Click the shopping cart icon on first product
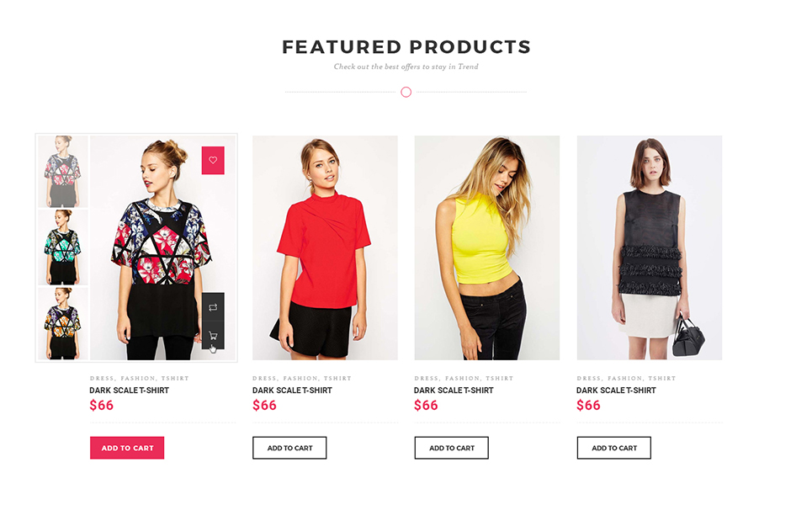This screenshot has height=505, width=812. click(213, 335)
